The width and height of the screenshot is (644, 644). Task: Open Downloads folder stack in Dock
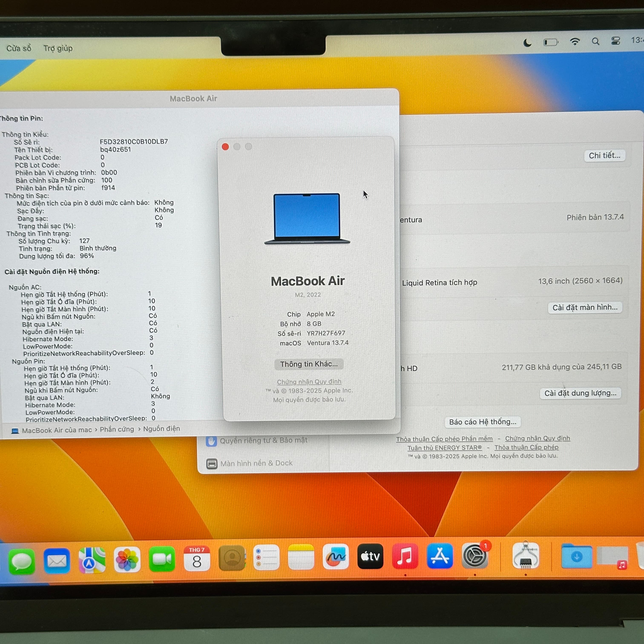click(x=577, y=556)
